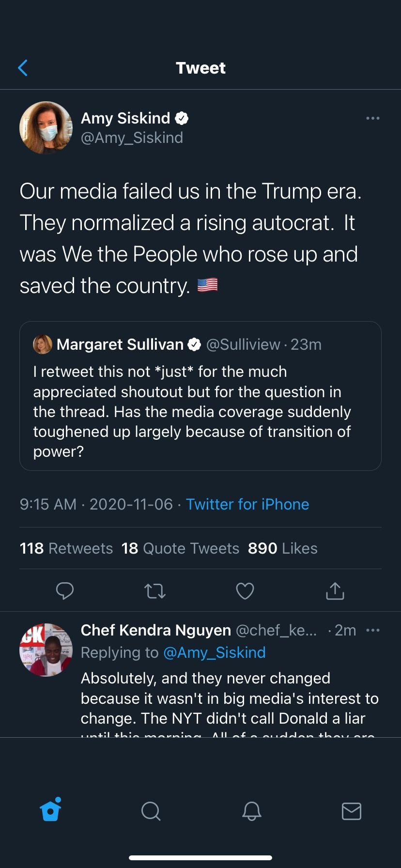Open more options on Kendra Nguyen's reply
Image resolution: width=401 pixels, height=868 pixels.
372,630
